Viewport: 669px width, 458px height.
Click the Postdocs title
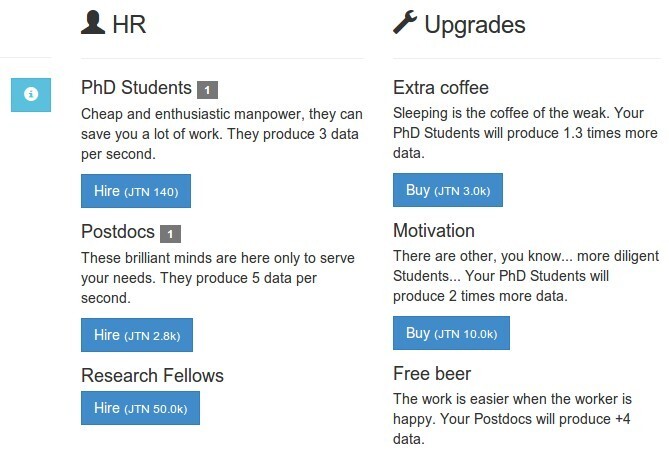click(118, 232)
